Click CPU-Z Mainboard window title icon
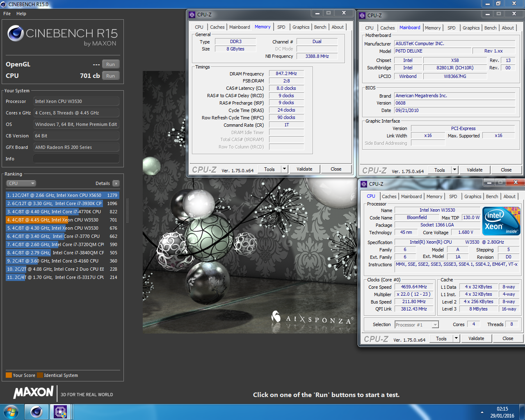The width and height of the screenshot is (525, 420). pyautogui.click(x=362, y=15)
